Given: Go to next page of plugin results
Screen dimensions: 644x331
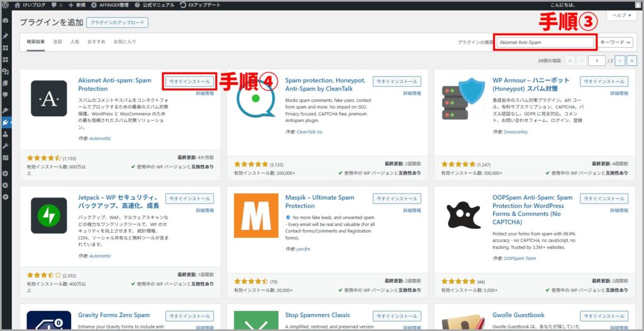Looking at the screenshot, I should pos(619,61).
